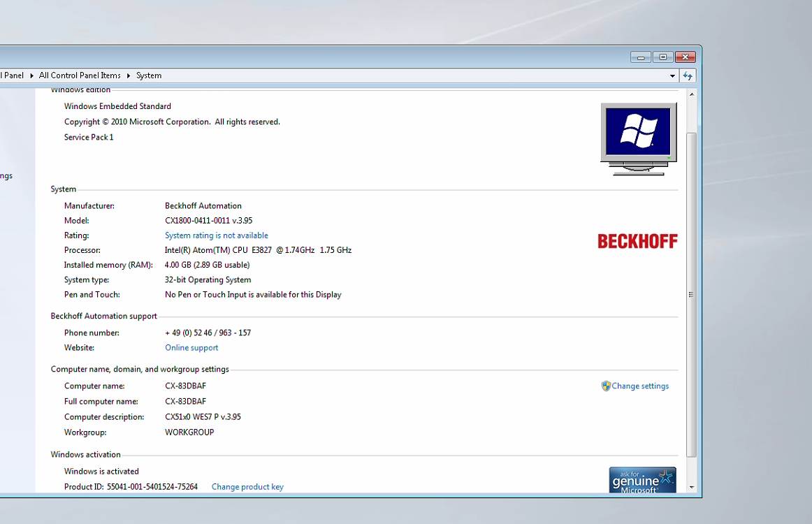Click the refresh button beside the address bar
812x524 pixels.
(x=688, y=75)
